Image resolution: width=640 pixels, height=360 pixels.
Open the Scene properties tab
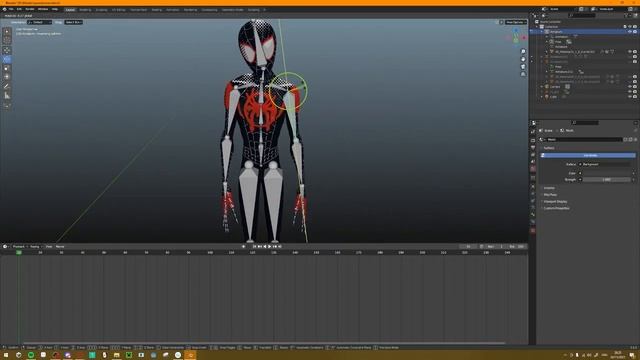tap(533, 161)
